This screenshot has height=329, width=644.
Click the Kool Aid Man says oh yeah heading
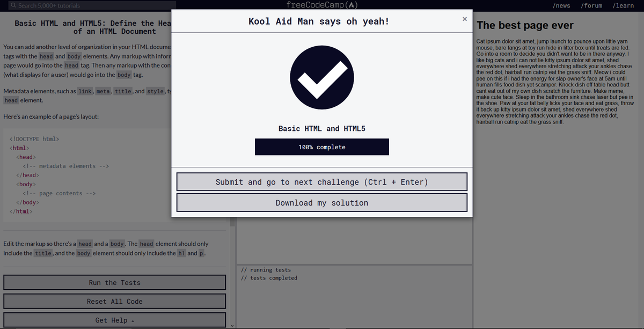tap(319, 21)
